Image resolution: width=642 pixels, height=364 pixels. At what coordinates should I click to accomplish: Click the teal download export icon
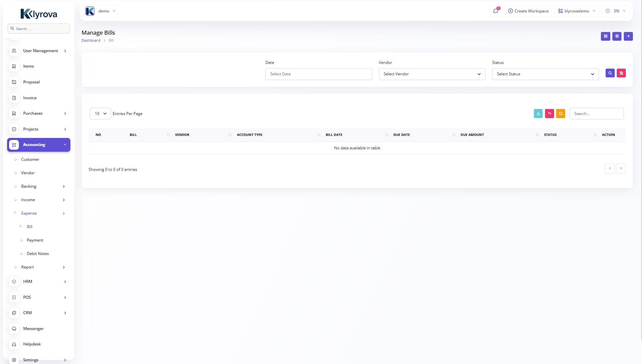point(538,114)
